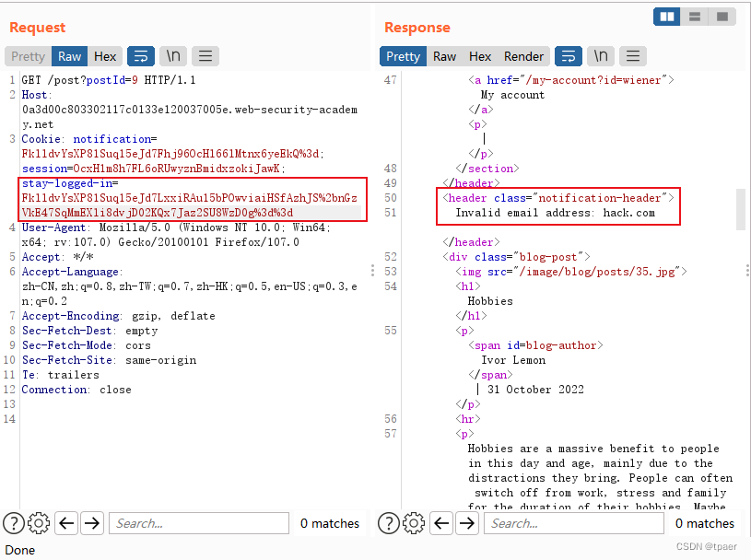
Task: Open Response search settings gear
Action: pyautogui.click(x=414, y=523)
